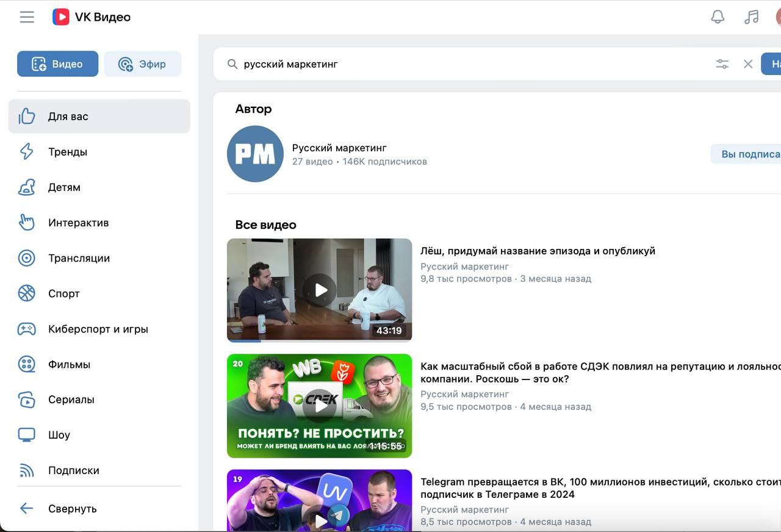
Task: Open Русский маркетинг author avatar
Action: coord(255,154)
